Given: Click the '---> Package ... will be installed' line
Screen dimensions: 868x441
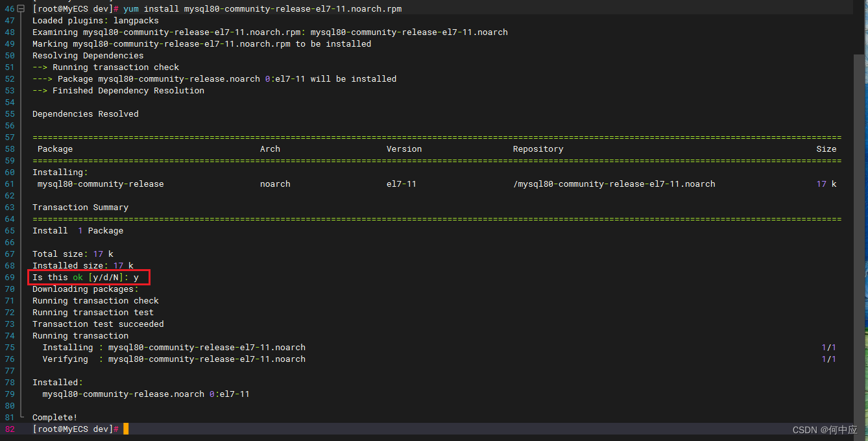Looking at the screenshot, I should tap(214, 79).
